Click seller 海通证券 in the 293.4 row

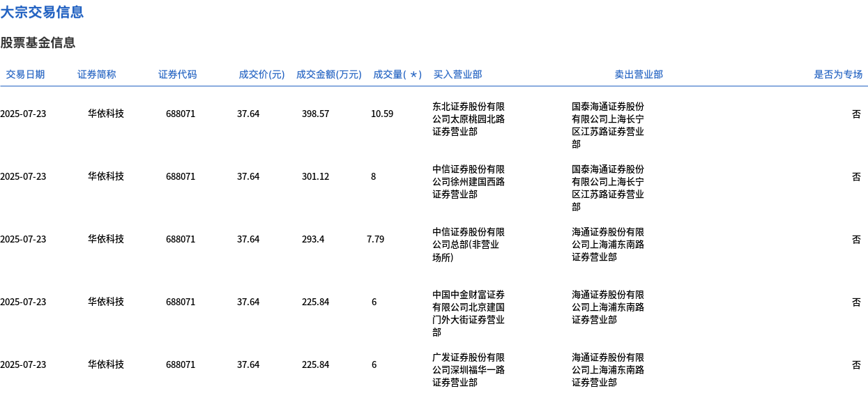[x=608, y=245]
